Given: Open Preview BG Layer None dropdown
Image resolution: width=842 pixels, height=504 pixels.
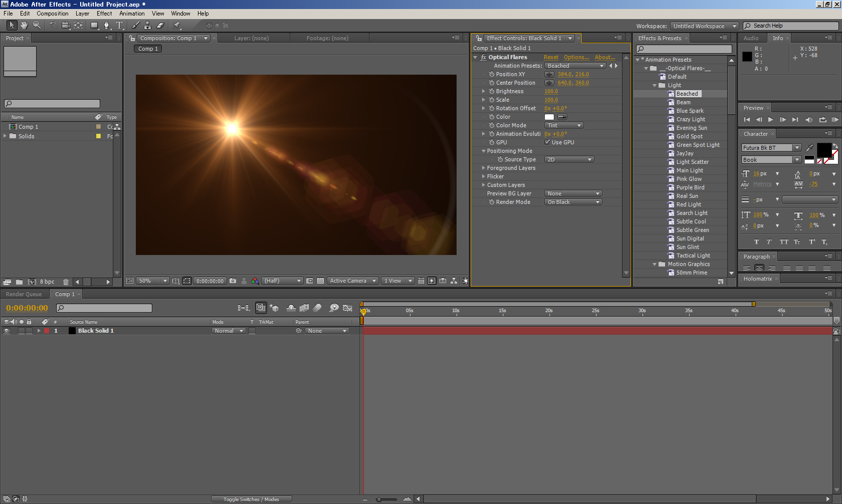Looking at the screenshot, I should (x=573, y=193).
